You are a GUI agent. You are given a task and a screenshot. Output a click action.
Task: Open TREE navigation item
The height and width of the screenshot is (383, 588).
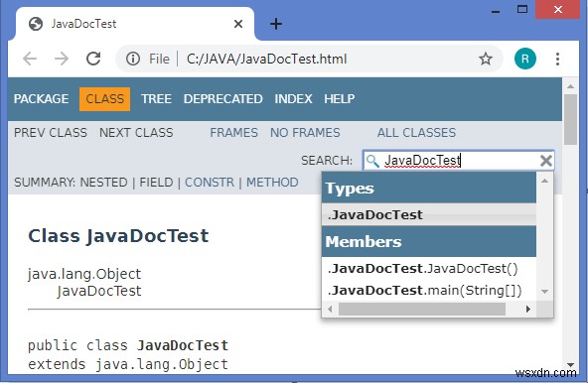coord(156,99)
